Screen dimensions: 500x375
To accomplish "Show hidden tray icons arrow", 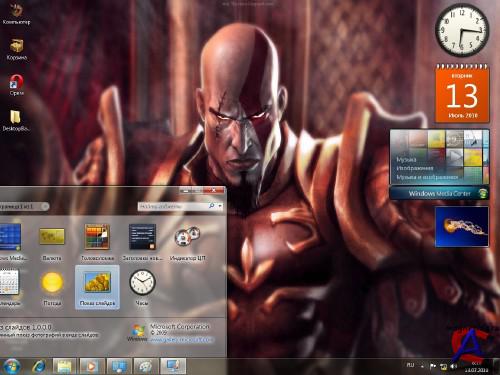I will point(422,366).
